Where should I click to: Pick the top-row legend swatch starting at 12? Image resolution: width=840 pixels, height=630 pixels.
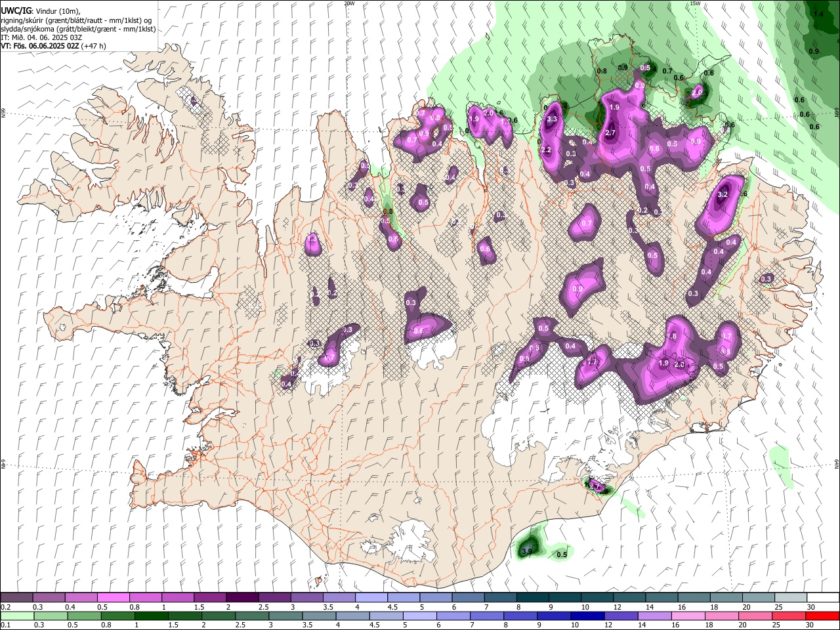click(629, 598)
